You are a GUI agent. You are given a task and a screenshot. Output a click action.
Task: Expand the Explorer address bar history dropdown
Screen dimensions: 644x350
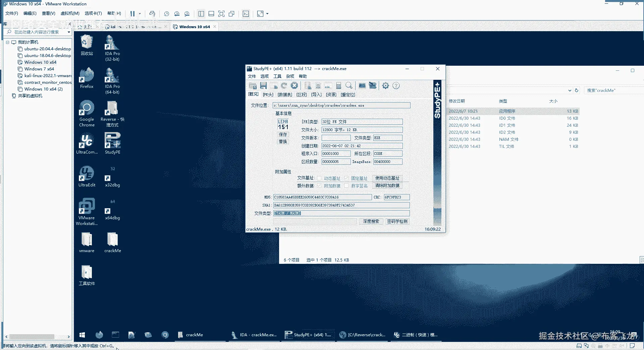(570, 91)
